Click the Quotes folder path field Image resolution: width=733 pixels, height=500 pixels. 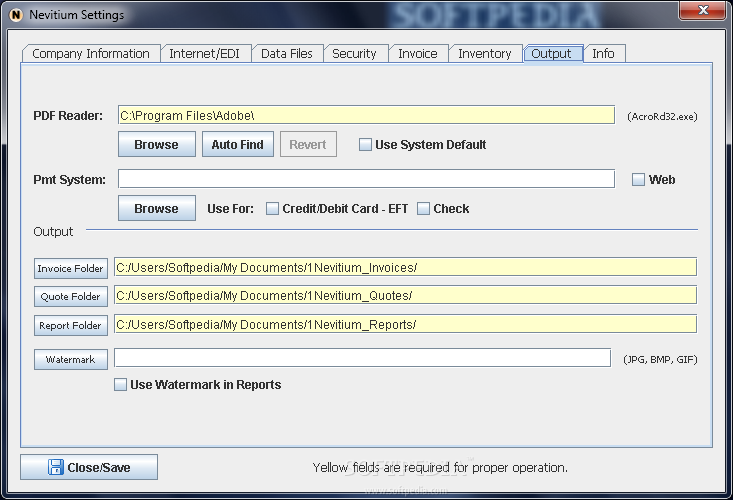point(405,295)
